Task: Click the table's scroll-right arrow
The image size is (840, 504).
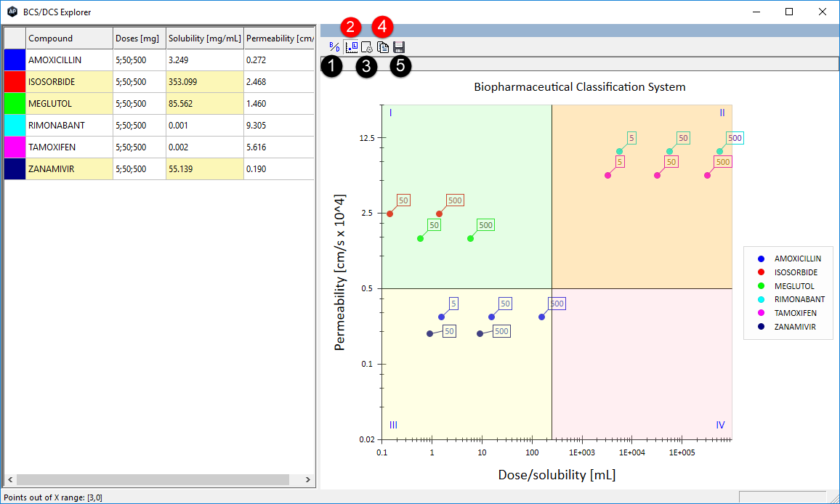Action: coord(307,479)
